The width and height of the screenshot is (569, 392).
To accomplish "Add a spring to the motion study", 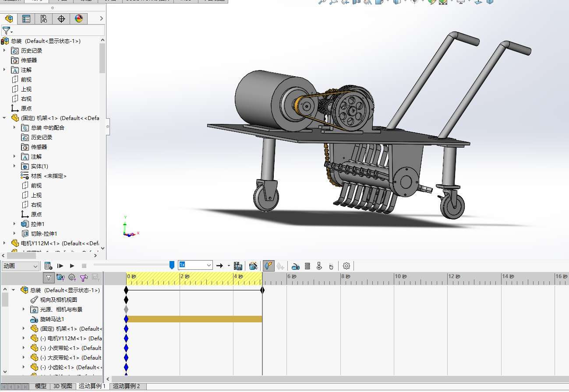I will pyautogui.click(x=307, y=266).
